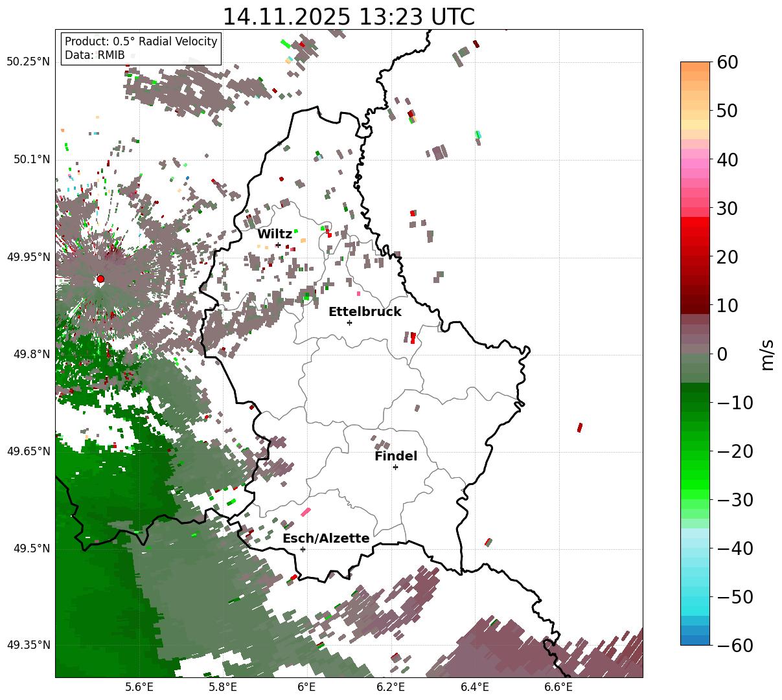Click the title '14.11.2025 13:23 UTC'

[349, 17]
